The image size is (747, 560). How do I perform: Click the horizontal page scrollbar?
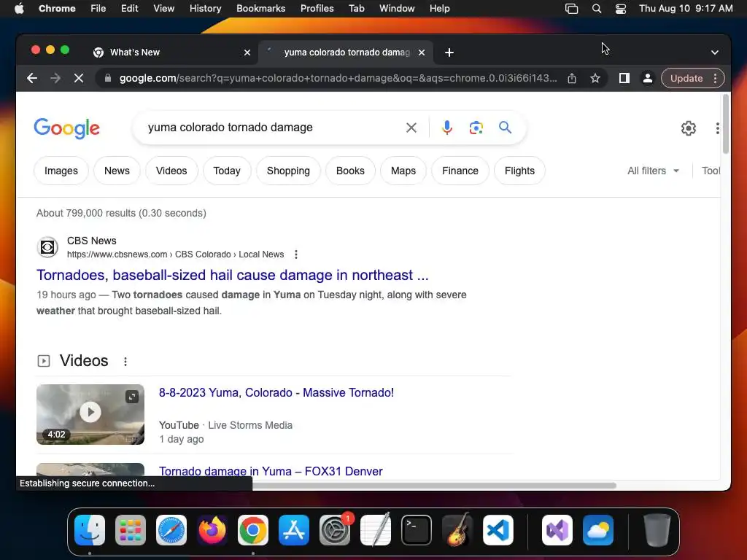click(433, 485)
